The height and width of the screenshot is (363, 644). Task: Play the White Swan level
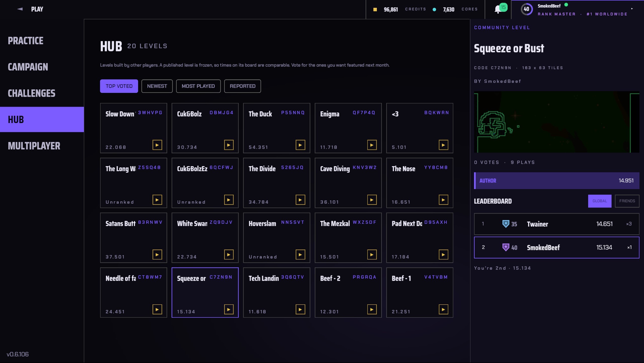point(229,255)
